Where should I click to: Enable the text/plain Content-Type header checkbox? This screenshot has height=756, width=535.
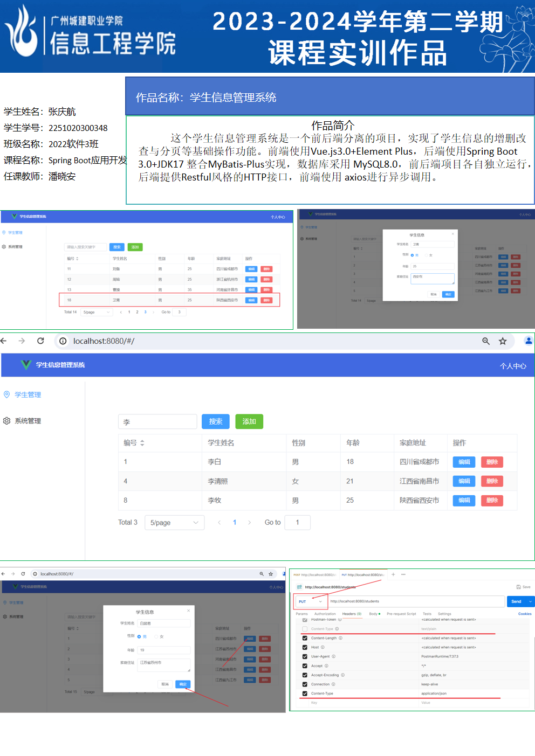(305, 629)
